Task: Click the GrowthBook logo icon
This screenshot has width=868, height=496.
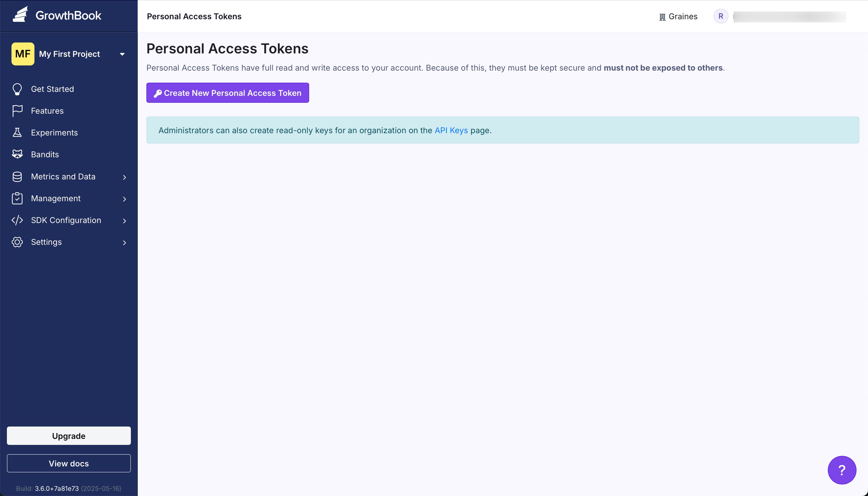Action: pos(20,14)
